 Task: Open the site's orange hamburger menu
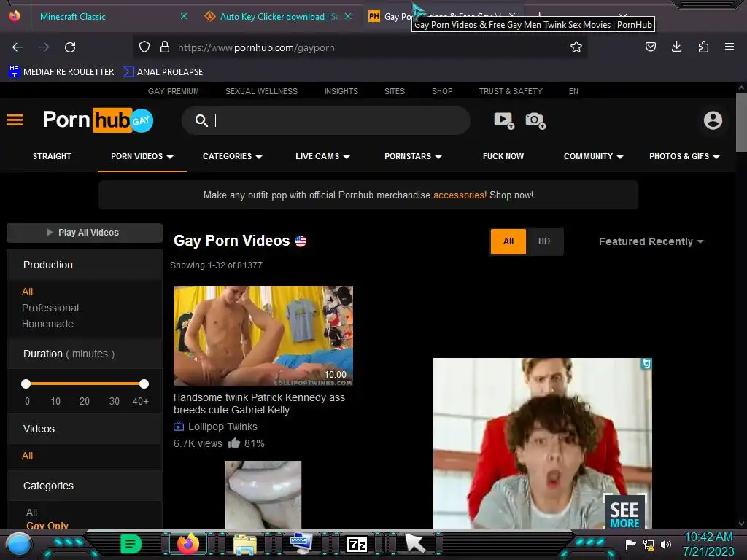coord(15,120)
